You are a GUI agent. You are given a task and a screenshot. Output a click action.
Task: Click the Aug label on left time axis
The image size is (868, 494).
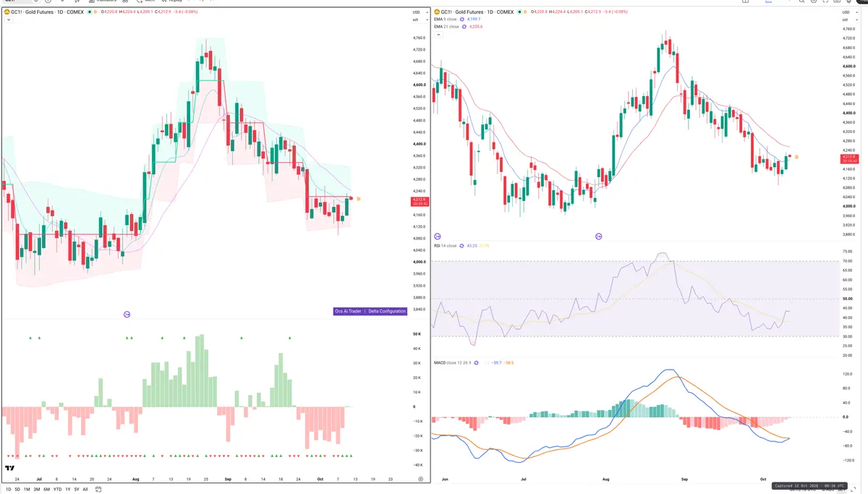tap(136, 479)
